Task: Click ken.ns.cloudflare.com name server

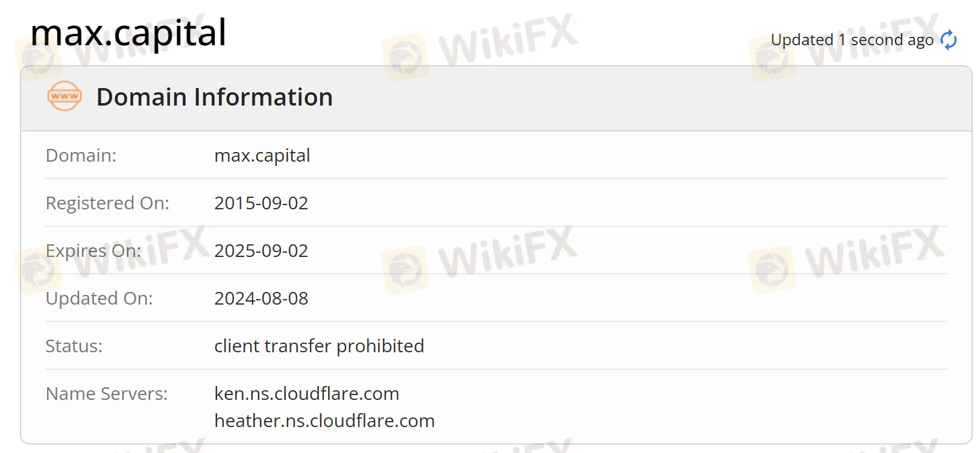Action: [306, 393]
